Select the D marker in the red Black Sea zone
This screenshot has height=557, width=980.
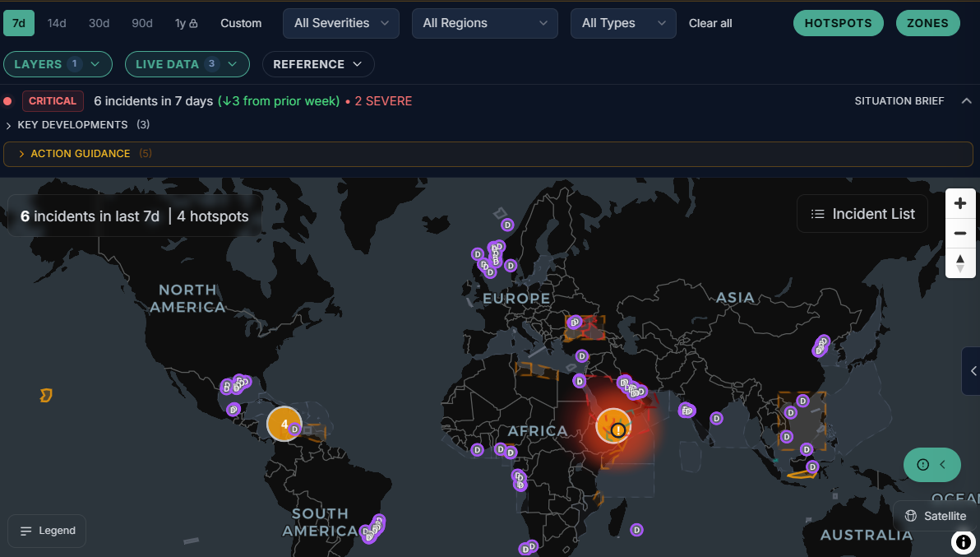[575, 323]
